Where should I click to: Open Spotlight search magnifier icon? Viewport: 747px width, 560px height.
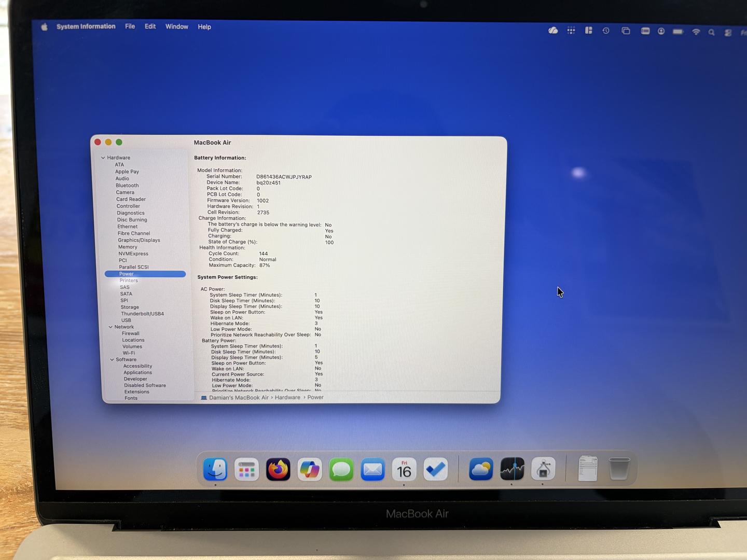coord(711,32)
